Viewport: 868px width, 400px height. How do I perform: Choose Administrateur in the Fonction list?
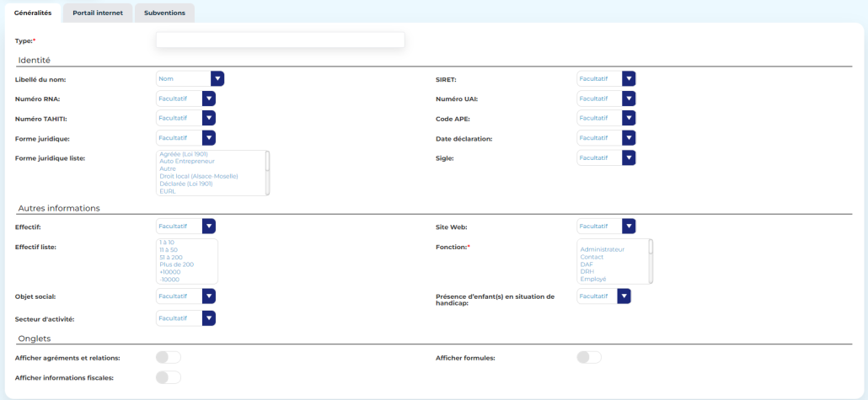tap(603, 249)
